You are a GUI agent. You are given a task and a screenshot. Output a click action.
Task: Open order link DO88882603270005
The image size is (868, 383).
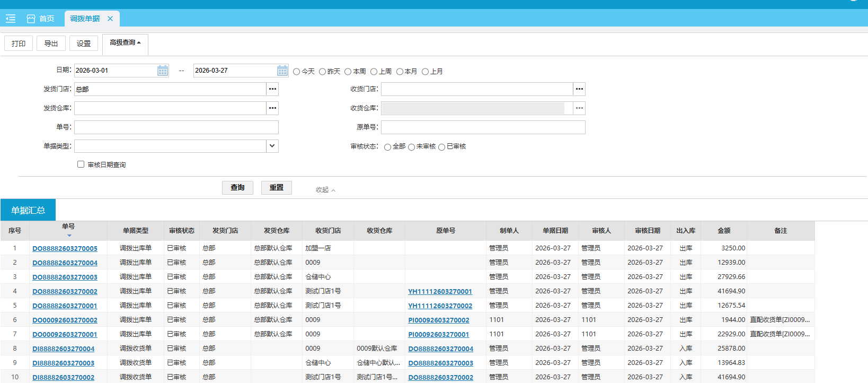tap(65, 248)
